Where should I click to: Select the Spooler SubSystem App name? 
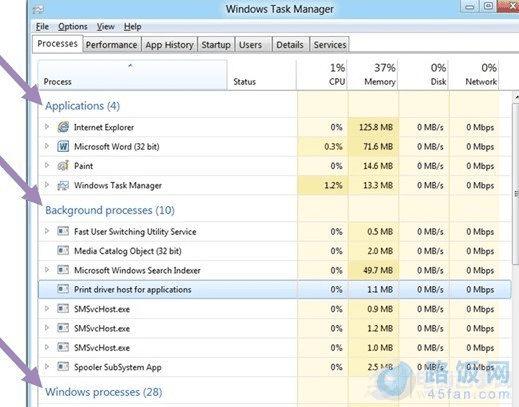118,367
